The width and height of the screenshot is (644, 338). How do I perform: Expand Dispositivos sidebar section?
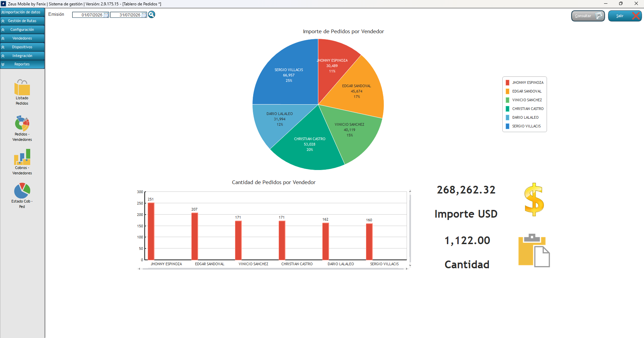pos(22,47)
